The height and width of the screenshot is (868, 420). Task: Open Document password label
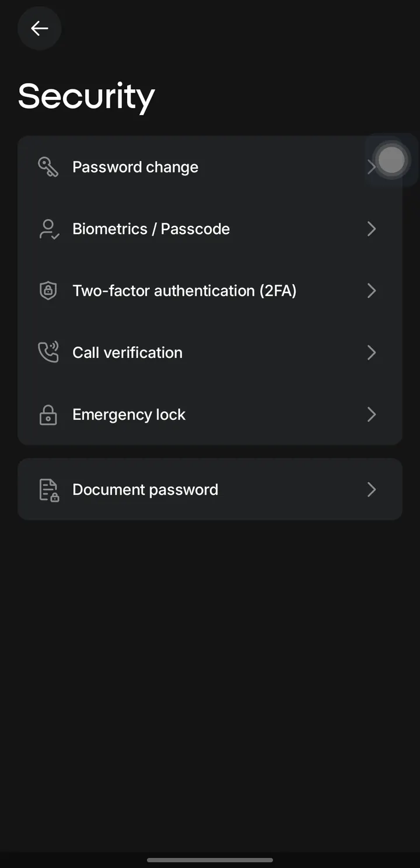(145, 489)
